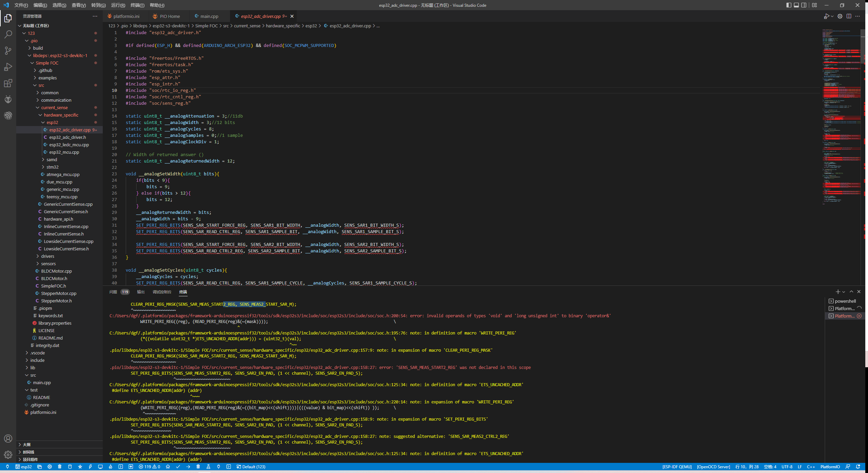The image size is (868, 473).
Task: Click PlatformIO Test flask icon
Action: click(208, 467)
